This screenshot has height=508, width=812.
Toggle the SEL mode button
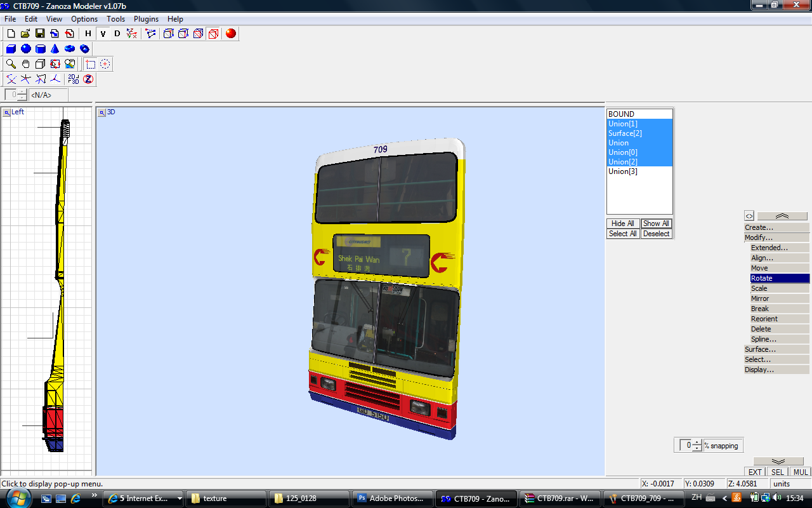(778, 472)
